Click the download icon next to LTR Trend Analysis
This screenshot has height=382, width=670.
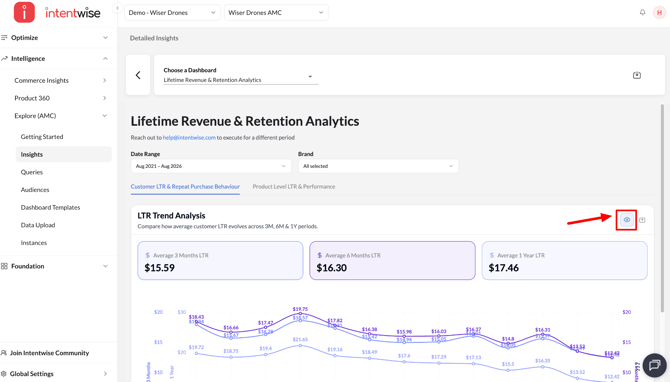tap(642, 220)
